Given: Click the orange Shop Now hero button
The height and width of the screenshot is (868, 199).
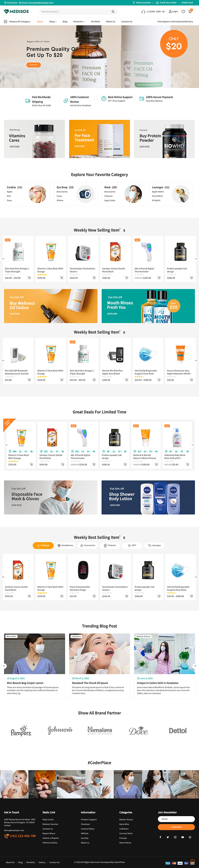Looking at the screenshot, I should click(x=33, y=65).
